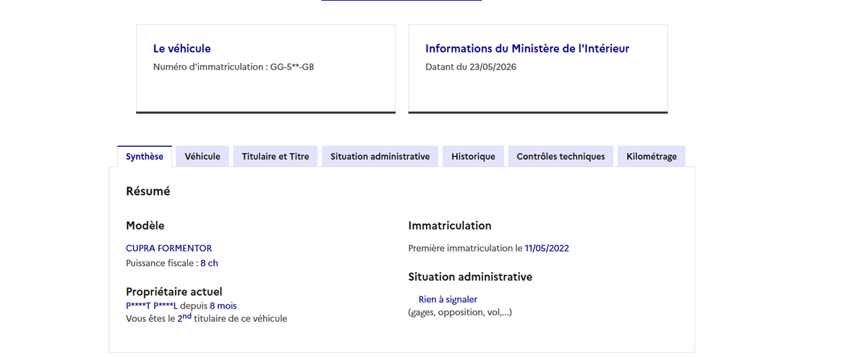Click the CUPRA FORMENTOR model name
This screenshot has height=357, width=868.
pyautogui.click(x=169, y=248)
